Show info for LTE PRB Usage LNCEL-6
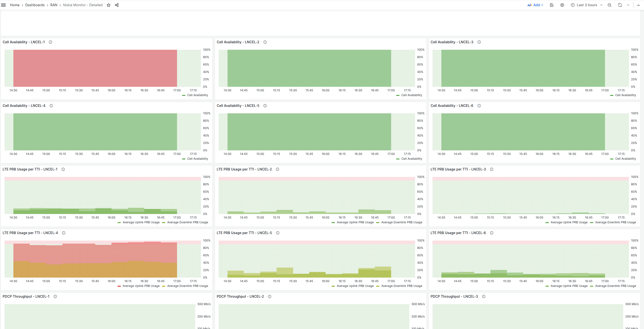This screenshot has width=644, height=329. [x=492, y=233]
